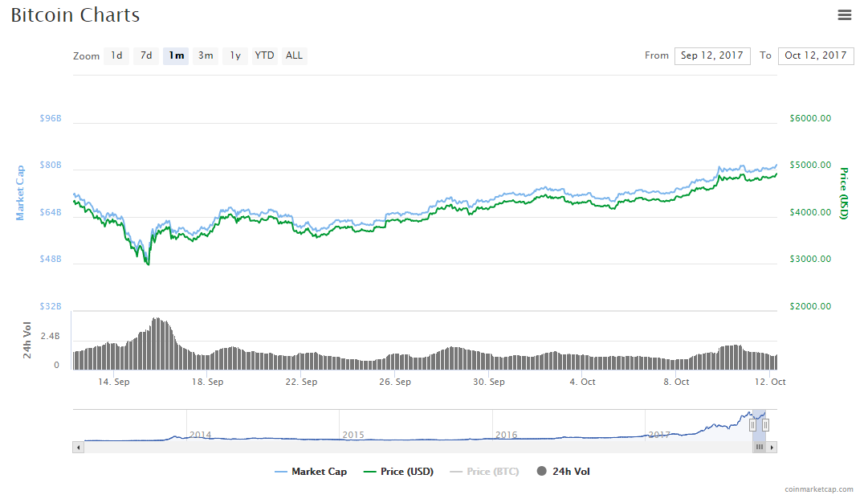
Task: Click the coinmarketcap.com credit link
Action: click(x=819, y=489)
